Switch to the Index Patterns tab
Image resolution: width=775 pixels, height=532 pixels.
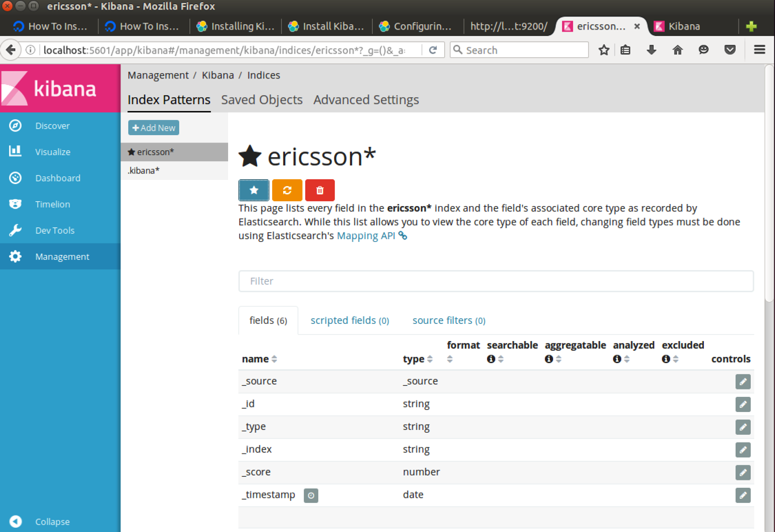tap(169, 100)
